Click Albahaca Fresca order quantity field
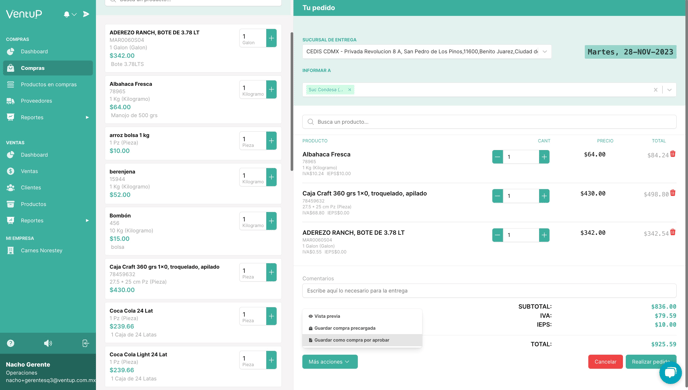This screenshot has width=688, height=390. 521,157
